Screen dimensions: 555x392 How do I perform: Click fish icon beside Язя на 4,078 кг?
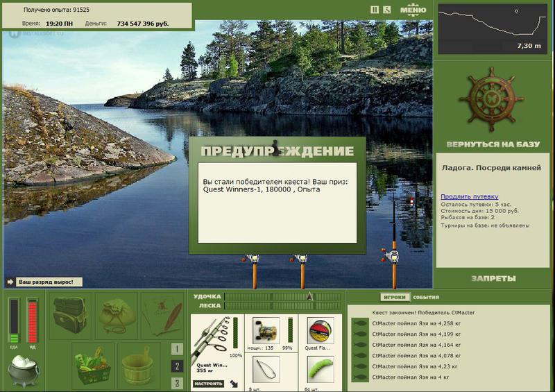tap(360, 355)
